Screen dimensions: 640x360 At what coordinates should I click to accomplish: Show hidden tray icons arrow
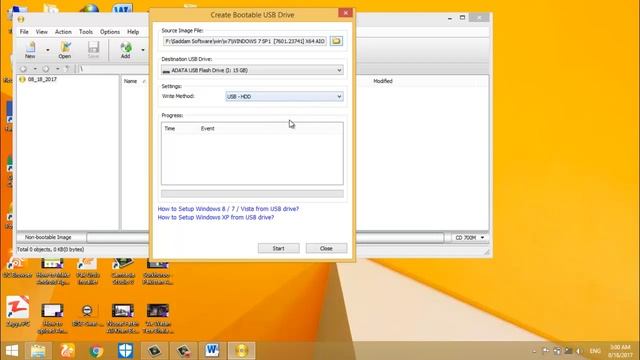click(534, 351)
